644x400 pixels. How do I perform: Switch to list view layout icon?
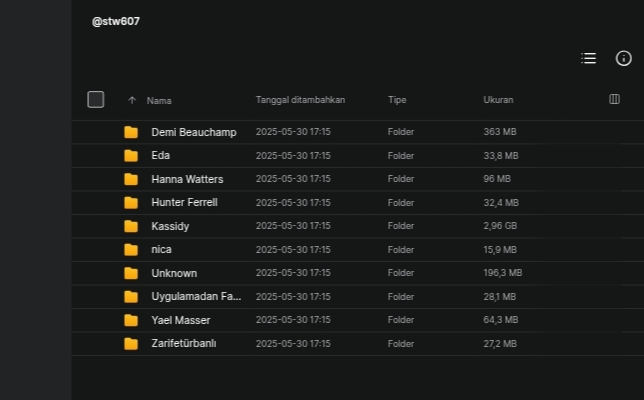point(589,58)
